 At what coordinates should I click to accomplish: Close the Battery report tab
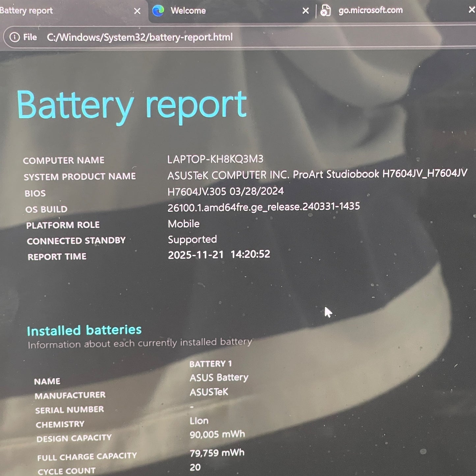coord(137,11)
